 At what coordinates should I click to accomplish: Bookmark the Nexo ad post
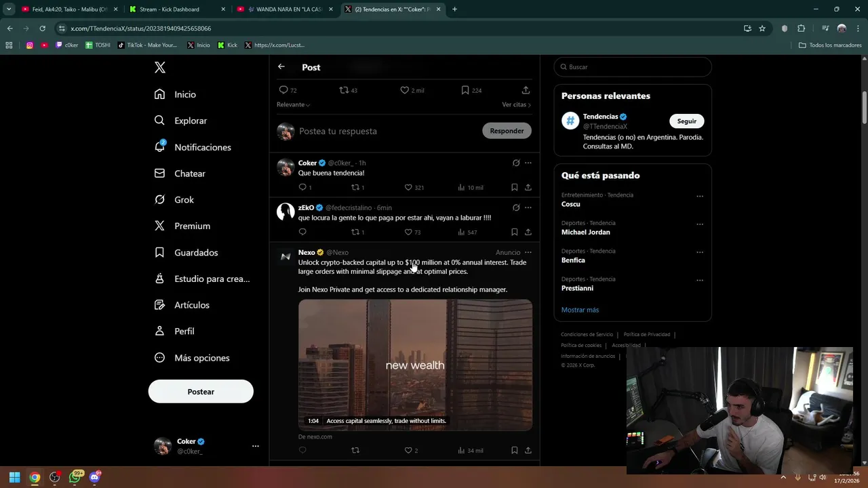514,450
